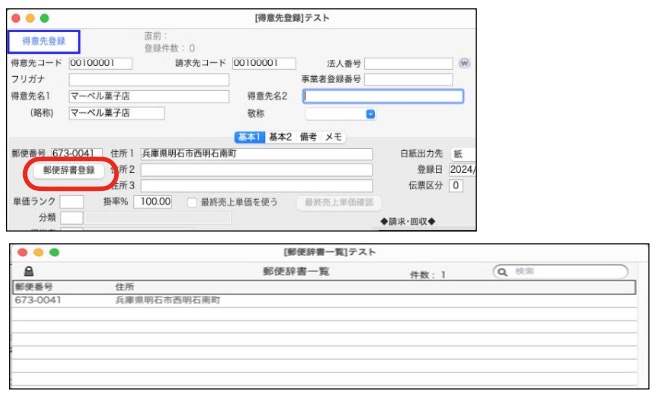This screenshot has width=662, height=394.
Task: Select the メモ tab
Action: click(334, 137)
